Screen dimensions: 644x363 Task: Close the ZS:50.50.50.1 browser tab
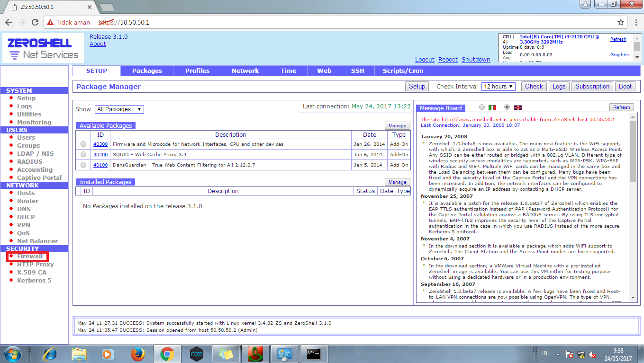tap(90, 7)
